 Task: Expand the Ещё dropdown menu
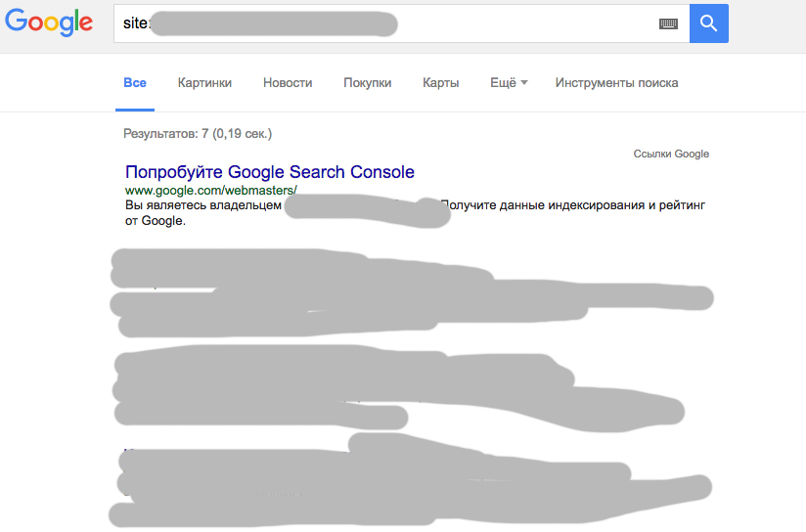coord(509,83)
